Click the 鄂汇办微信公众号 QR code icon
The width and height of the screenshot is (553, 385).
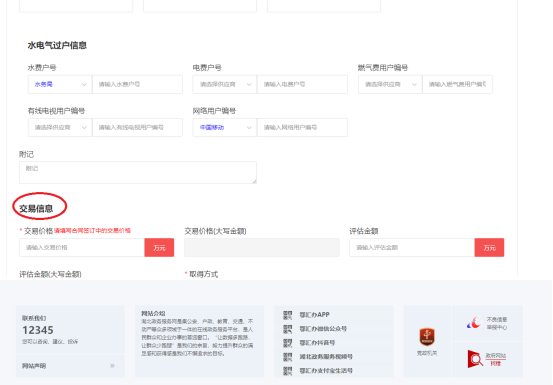point(288,329)
